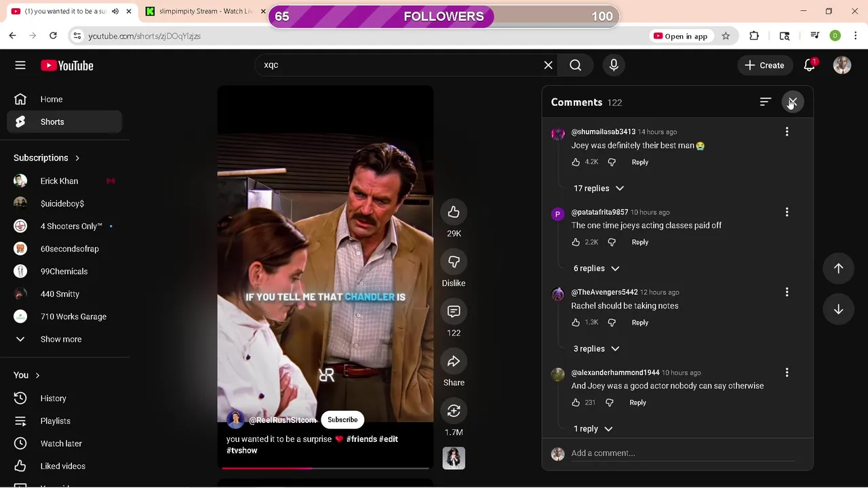Select Shorts in the sidebar
Viewport: 868px width, 488px height.
pyautogui.click(x=64, y=122)
